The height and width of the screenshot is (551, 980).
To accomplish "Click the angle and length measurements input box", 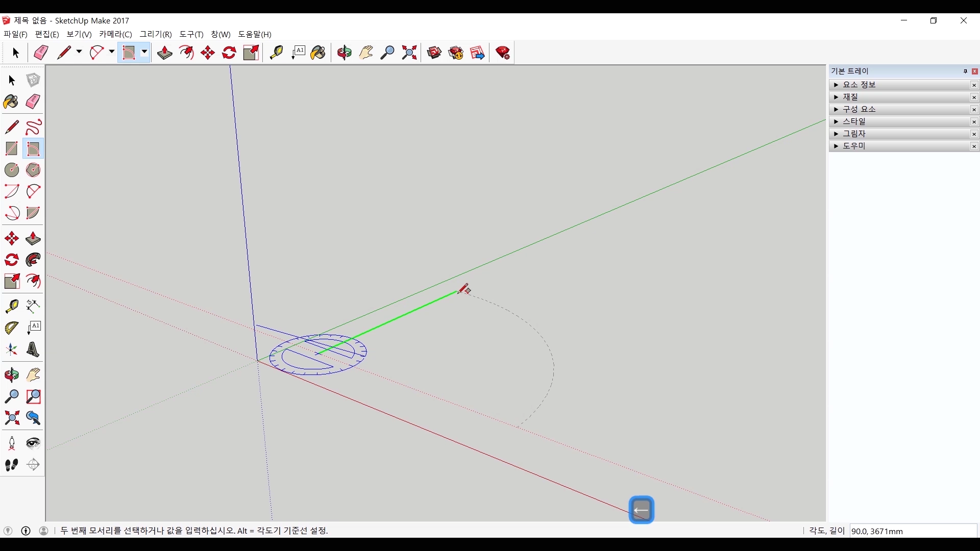I will 913,531.
